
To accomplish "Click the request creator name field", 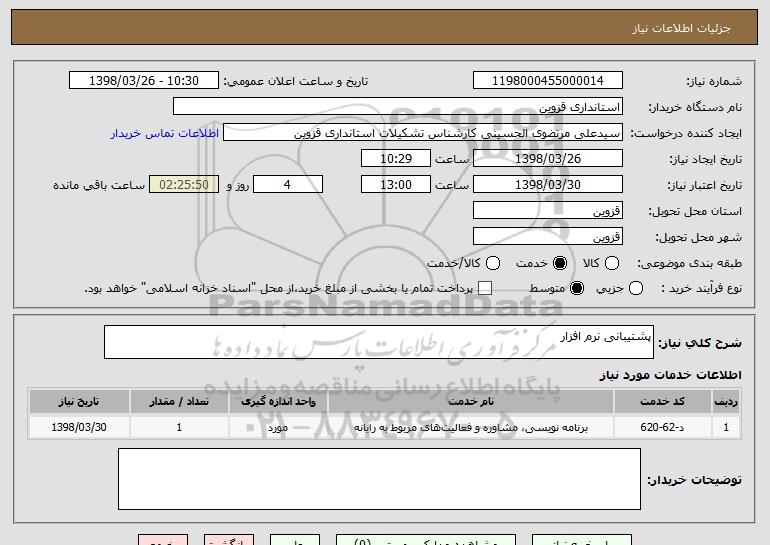I will tap(423, 133).
